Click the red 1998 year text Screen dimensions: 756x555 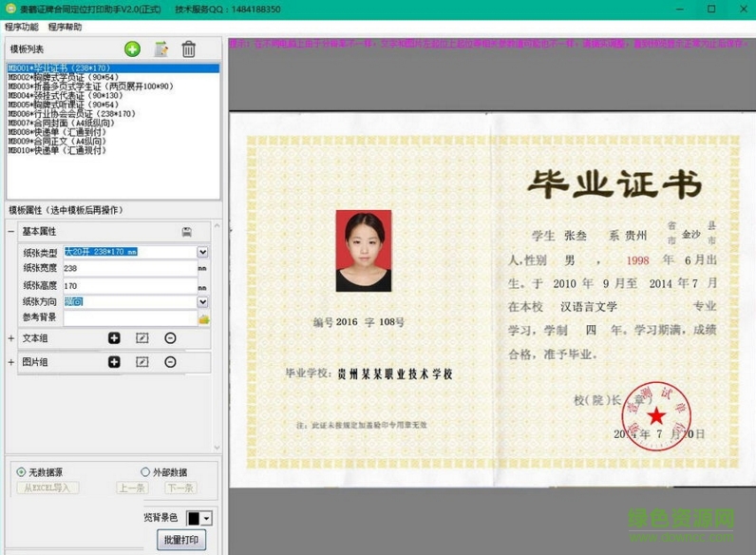pyautogui.click(x=637, y=260)
